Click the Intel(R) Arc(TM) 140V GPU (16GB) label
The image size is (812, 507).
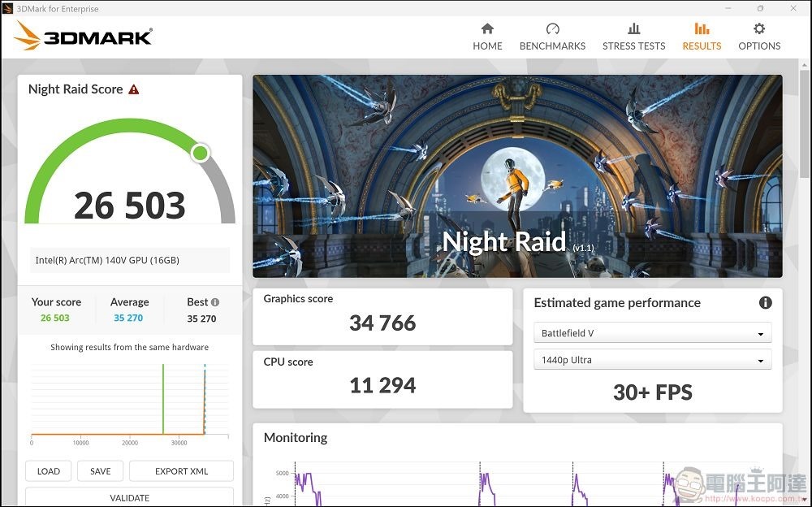(x=107, y=260)
